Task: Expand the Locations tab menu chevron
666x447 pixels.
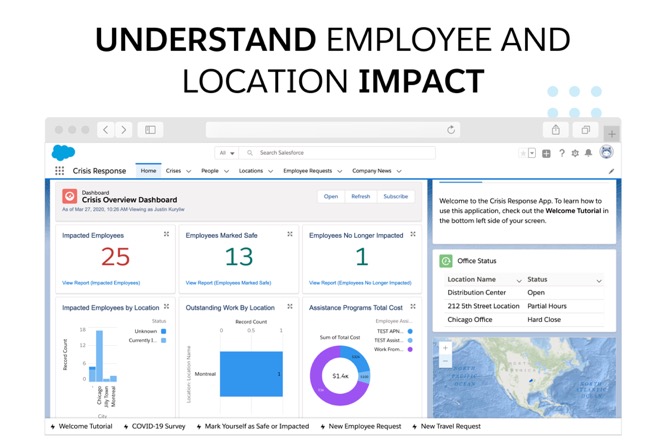Action: pyautogui.click(x=271, y=171)
